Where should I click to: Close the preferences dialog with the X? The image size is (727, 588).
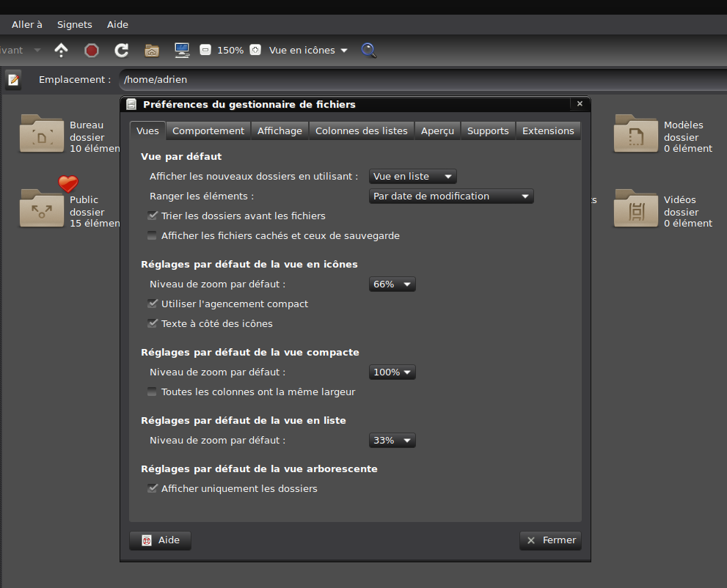click(580, 104)
